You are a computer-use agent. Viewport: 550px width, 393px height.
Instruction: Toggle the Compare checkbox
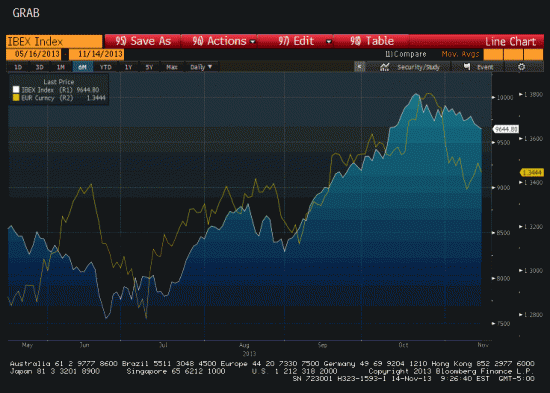(x=388, y=54)
